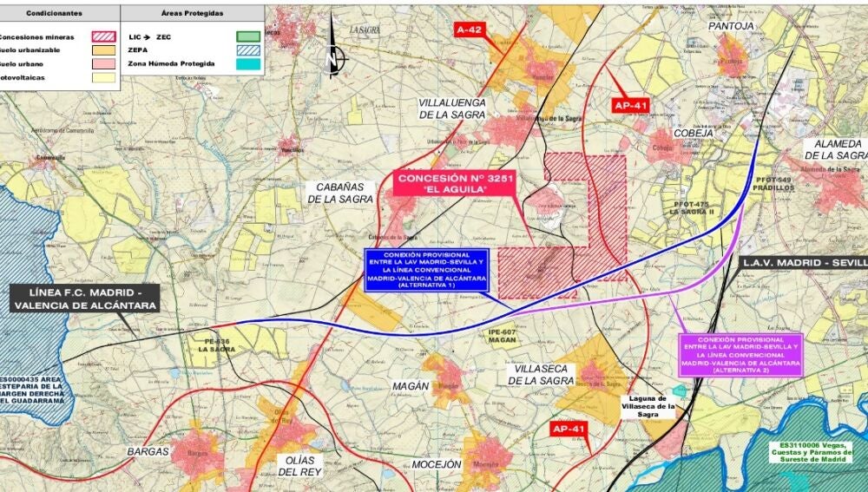
Task: Click the purple ALTERNATIVA 2 connection box
Action: [740, 355]
